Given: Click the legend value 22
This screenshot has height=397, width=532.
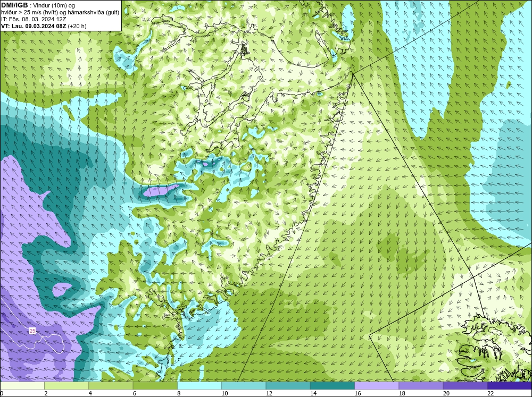Looking at the screenshot, I should [491, 393].
